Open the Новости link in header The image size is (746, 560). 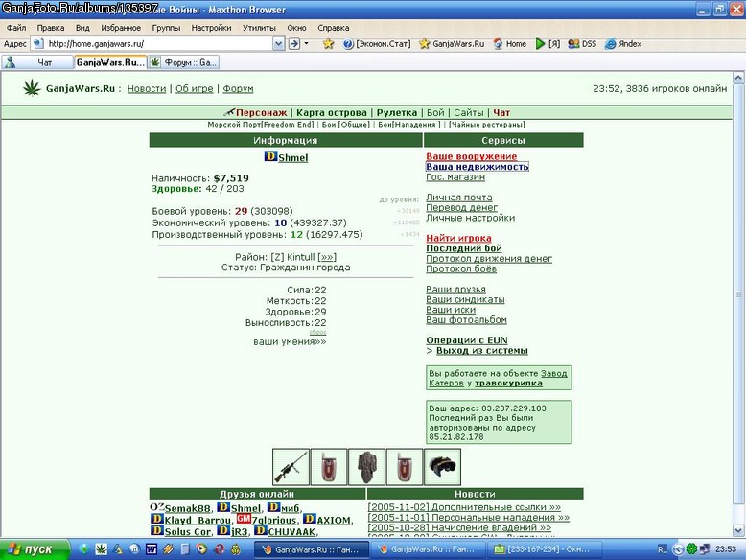coord(147,88)
